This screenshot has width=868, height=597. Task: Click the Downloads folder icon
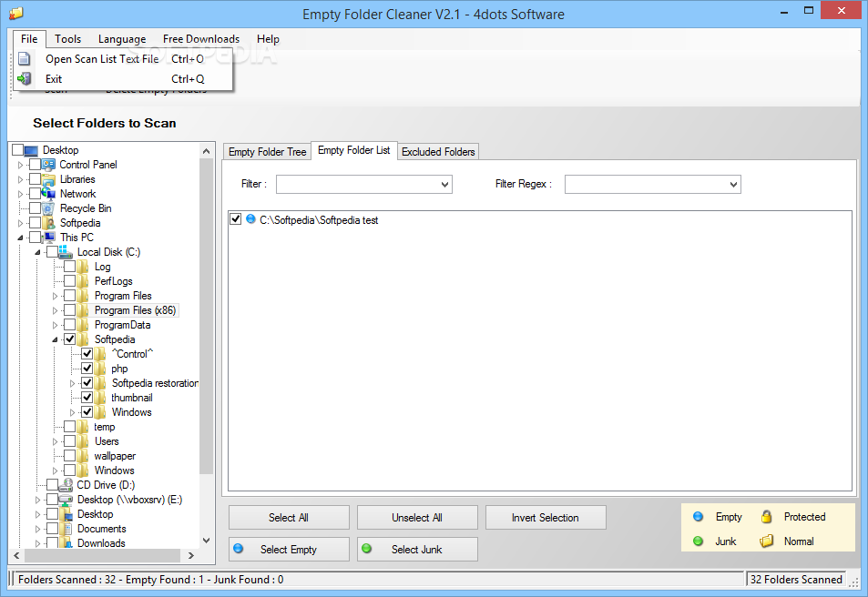pyautogui.click(x=66, y=543)
